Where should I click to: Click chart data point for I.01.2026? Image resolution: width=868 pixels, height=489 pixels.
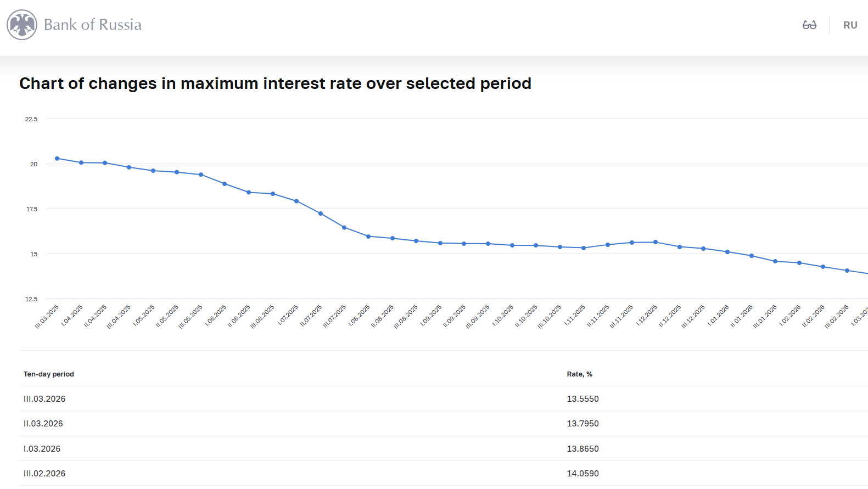727,252
